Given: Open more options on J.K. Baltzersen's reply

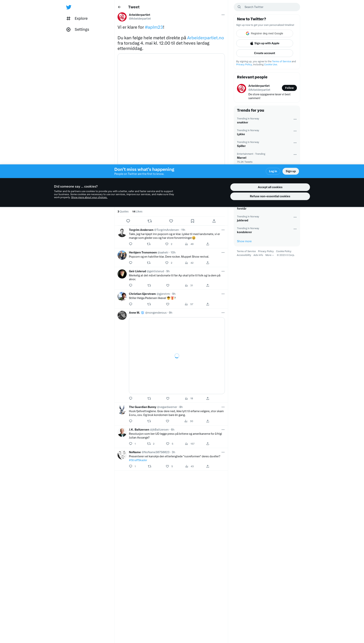Looking at the screenshot, I should tap(223, 429).
